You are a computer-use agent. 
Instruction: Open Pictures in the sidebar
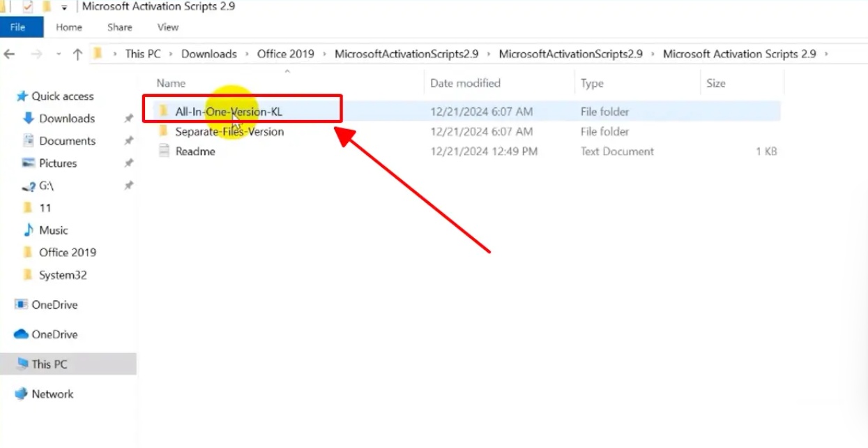tap(58, 163)
